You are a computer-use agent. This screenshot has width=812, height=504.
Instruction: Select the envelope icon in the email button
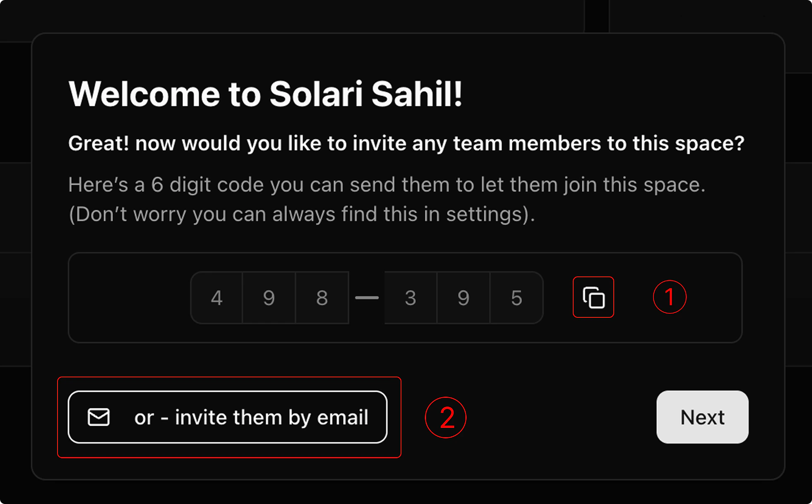[x=98, y=417]
